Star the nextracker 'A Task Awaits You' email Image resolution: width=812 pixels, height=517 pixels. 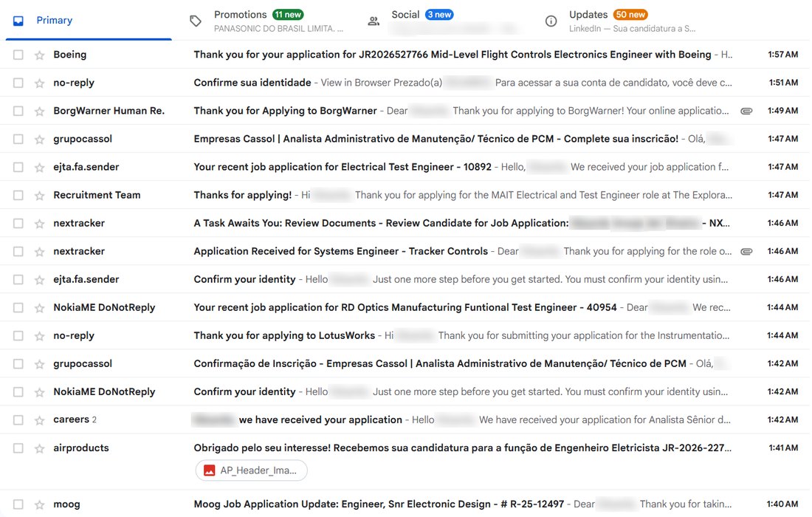tap(39, 223)
